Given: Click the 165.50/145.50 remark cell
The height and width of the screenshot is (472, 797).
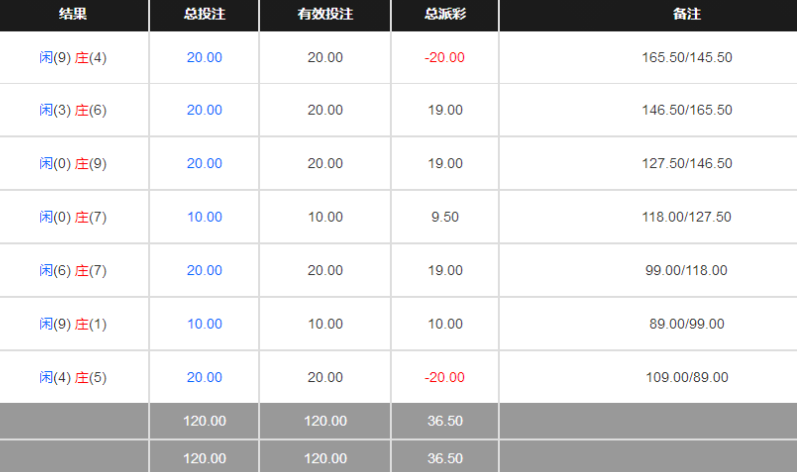Looking at the screenshot, I should (x=687, y=57).
